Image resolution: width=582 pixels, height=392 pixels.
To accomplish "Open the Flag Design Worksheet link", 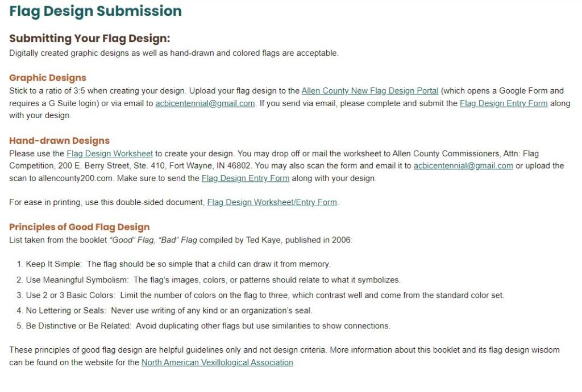I will coord(110,153).
